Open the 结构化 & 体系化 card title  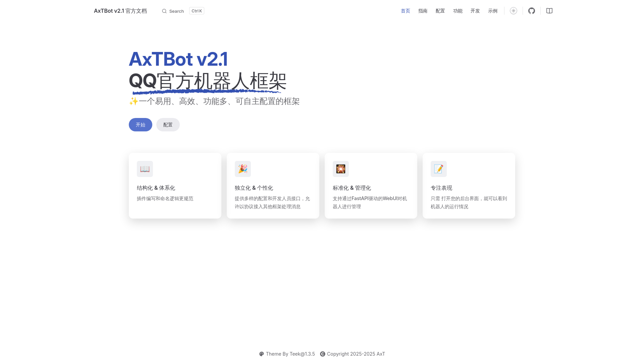(156, 188)
